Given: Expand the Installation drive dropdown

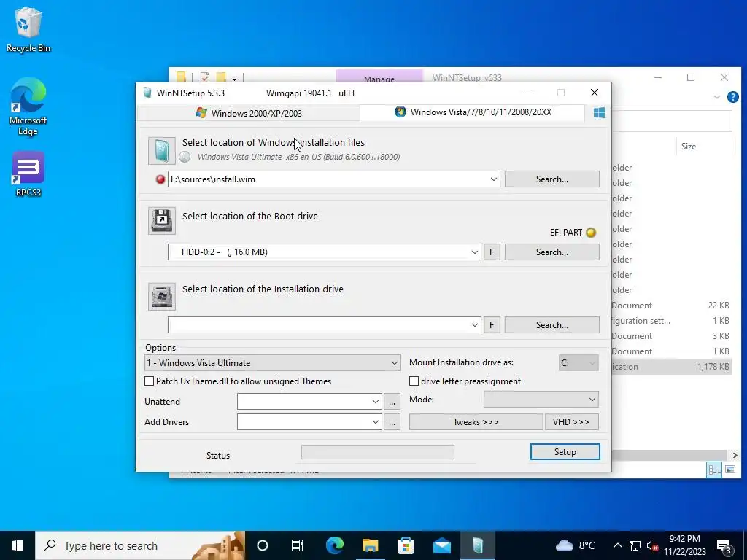Looking at the screenshot, I should pyautogui.click(x=474, y=324).
